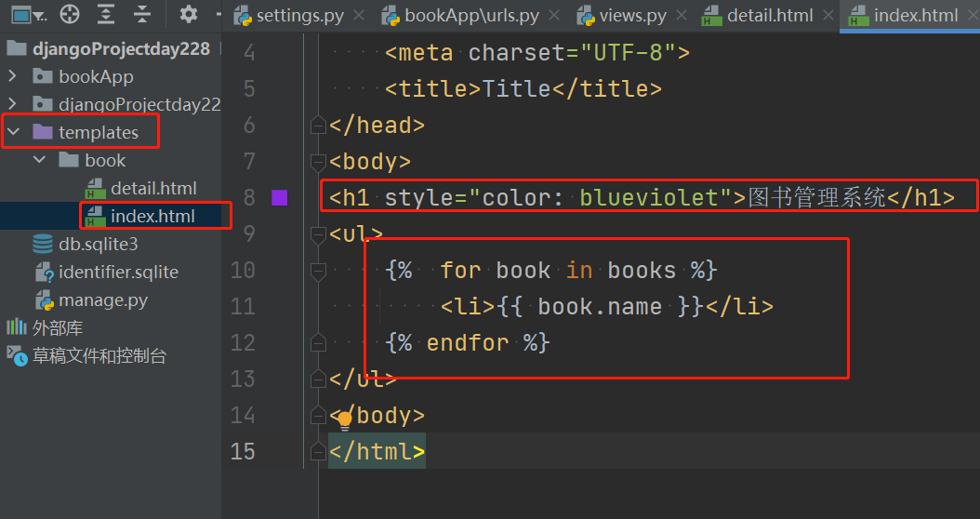Image resolution: width=980 pixels, height=519 pixels.
Task: Switch to the settings.py tab
Action: (289, 16)
